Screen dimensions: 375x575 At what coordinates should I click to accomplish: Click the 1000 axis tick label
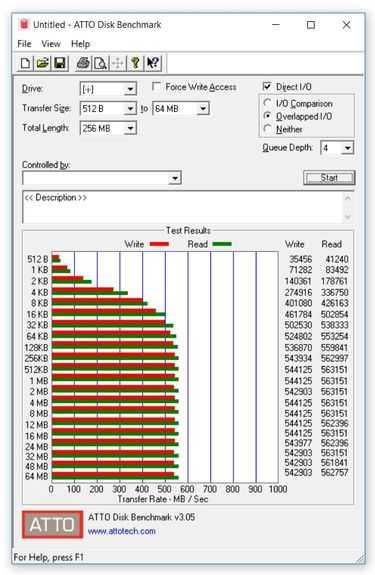pos(278,489)
